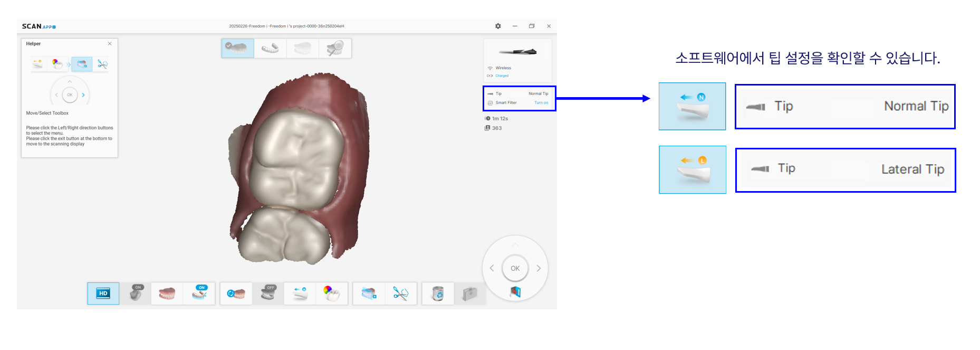Select the Normal Tip switch tool in bottom toolbar
The image size is (980, 350).
pos(300,294)
